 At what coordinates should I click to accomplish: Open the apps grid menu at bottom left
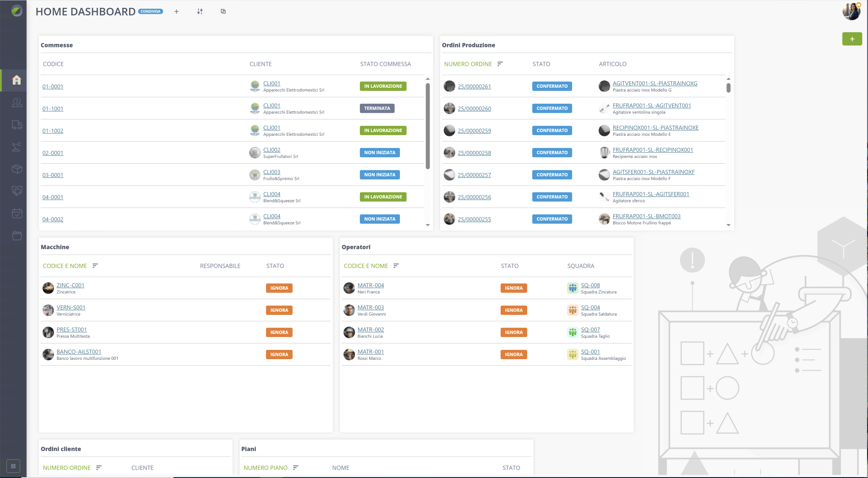click(x=13, y=466)
